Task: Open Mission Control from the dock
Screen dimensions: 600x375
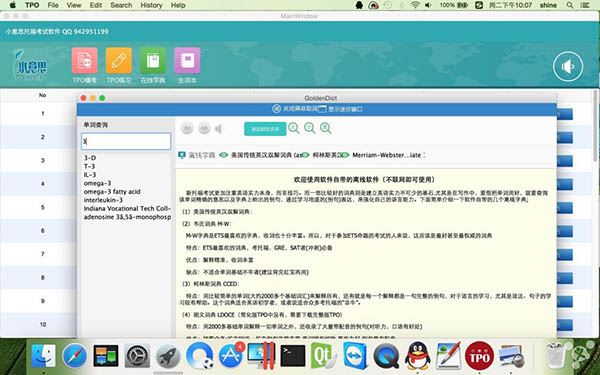Action: pyautogui.click(x=106, y=355)
